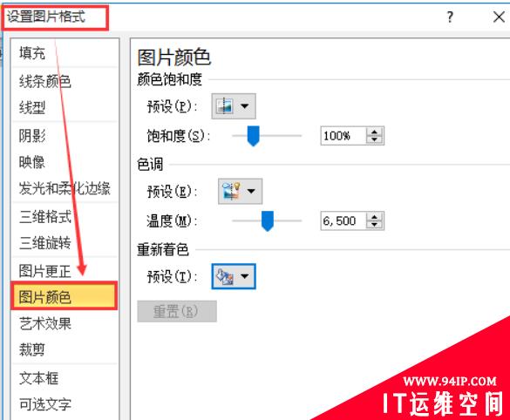This screenshot has width=510, height=420.
Task: Click the temperature slider handle
Action: click(268, 221)
